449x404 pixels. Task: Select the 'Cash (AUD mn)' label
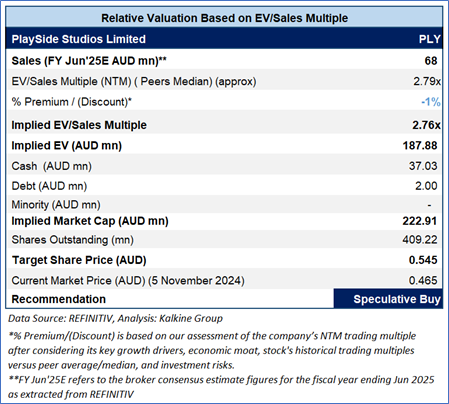click(x=52, y=166)
